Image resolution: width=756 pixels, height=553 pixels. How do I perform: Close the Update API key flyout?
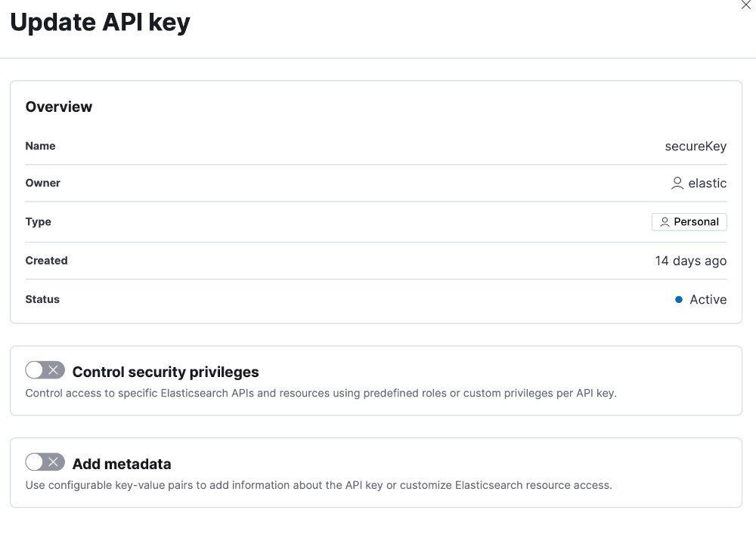pyautogui.click(x=745, y=5)
